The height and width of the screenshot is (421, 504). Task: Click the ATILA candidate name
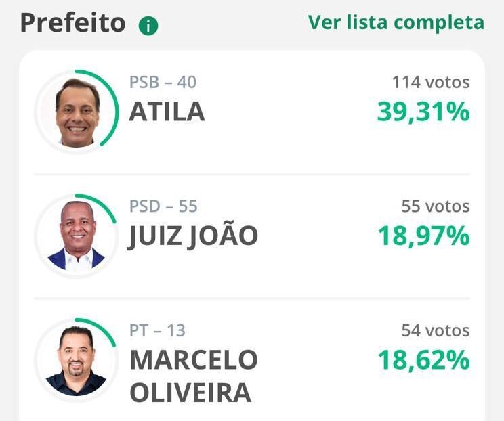pyautogui.click(x=167, y=112)
